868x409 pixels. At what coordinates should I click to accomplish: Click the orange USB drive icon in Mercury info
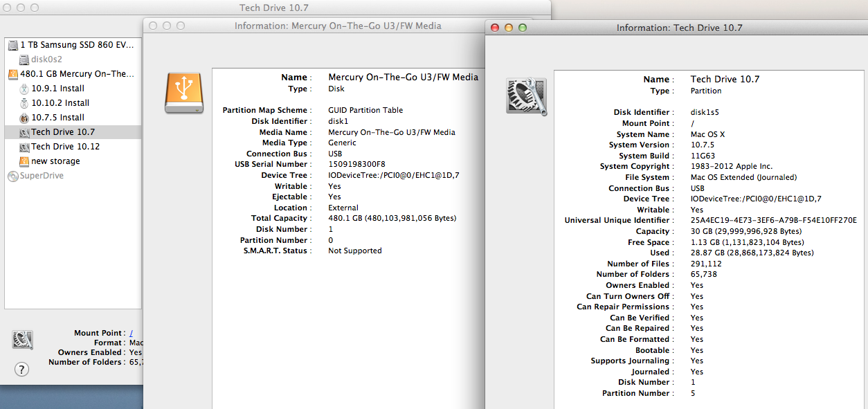[x=184, y=93]
